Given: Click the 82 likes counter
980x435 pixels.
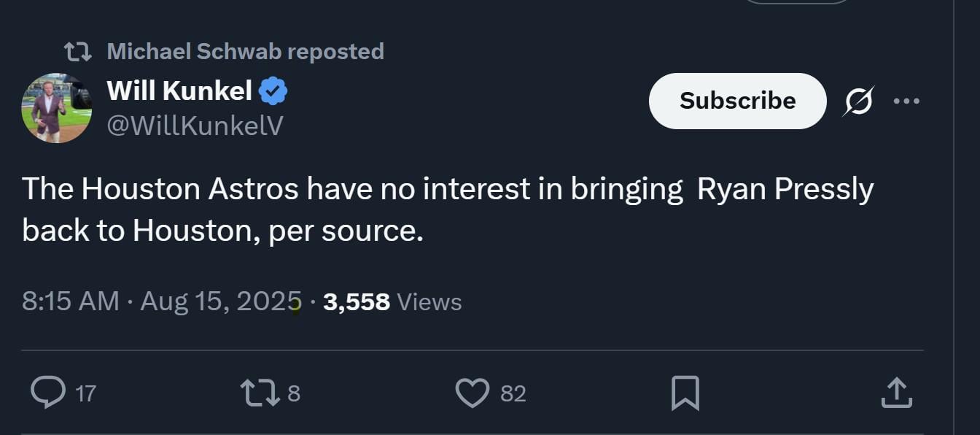Looking at the screenshot, I should pos(512,393).
